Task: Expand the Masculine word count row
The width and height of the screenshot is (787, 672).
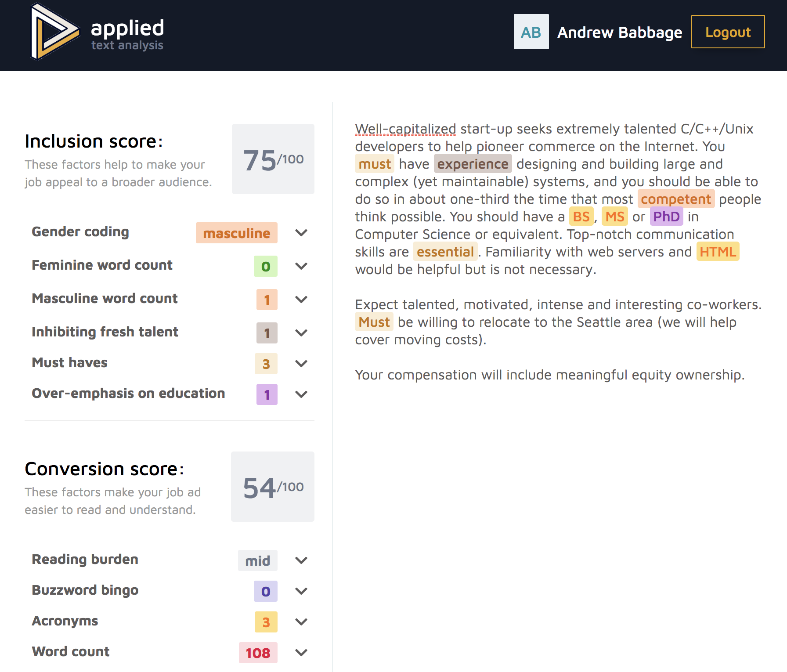Action: 170,300
